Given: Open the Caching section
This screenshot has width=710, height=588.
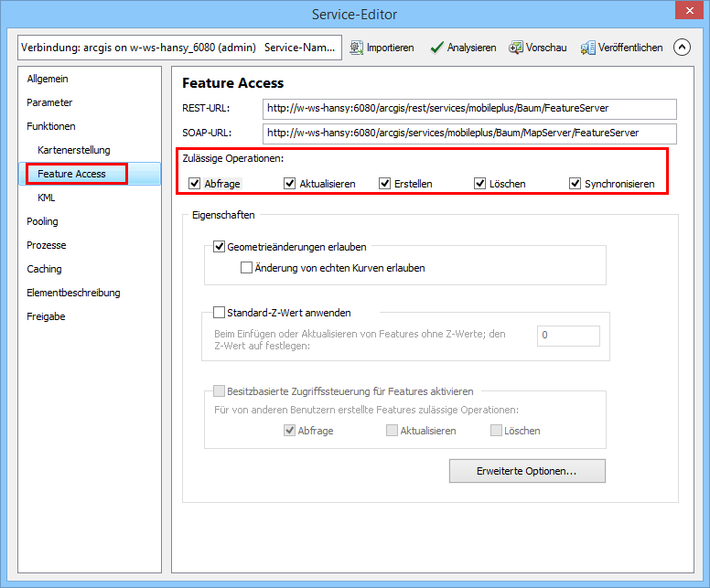Looking at the screenshot, I should coord(44,269).
